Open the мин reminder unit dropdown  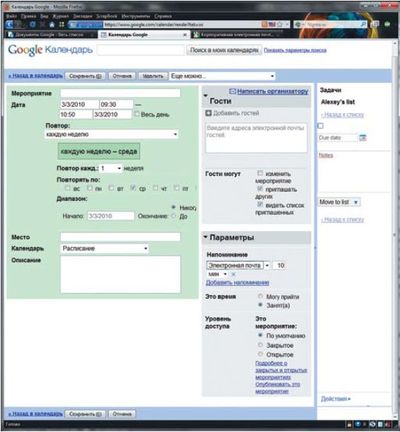217,274
